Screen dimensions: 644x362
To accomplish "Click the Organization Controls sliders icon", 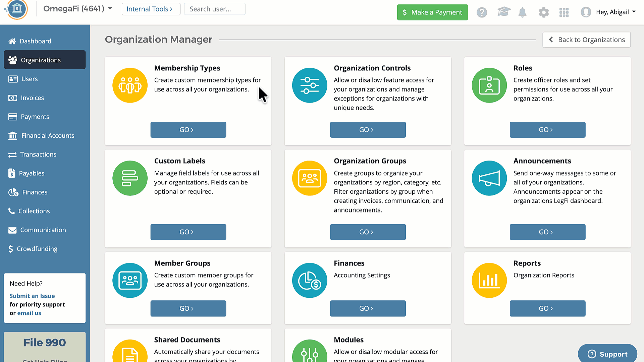I will tap(309, 85).
